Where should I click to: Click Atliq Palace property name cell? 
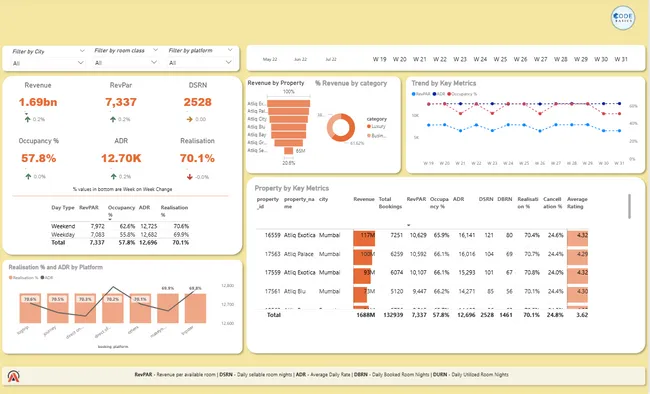point(298,254)
